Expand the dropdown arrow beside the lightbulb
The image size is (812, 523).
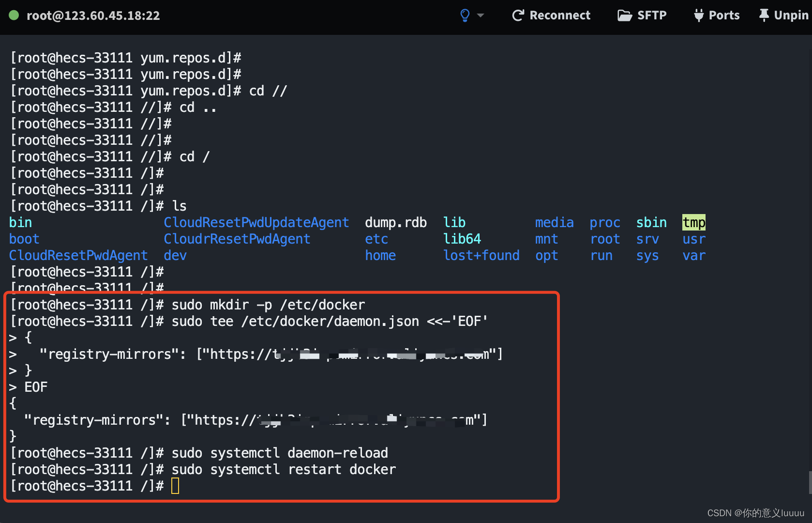[x=481, y=15]
